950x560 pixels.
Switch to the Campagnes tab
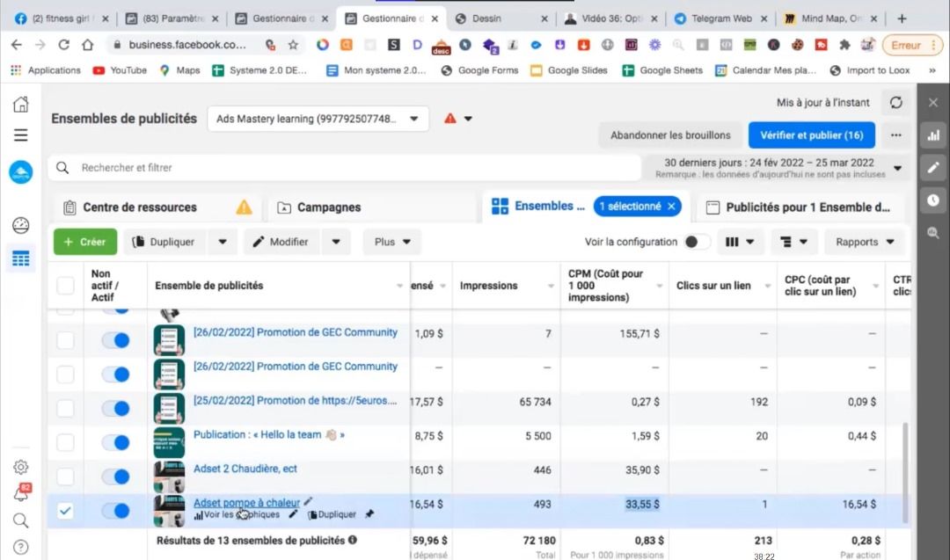[x=329, y=207]
